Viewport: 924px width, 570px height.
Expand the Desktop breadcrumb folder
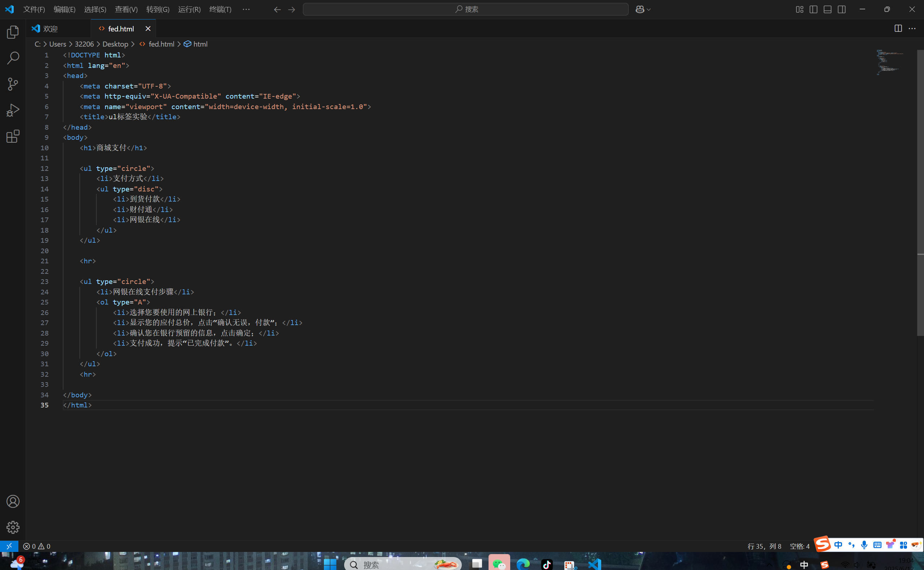click(115, 44)
